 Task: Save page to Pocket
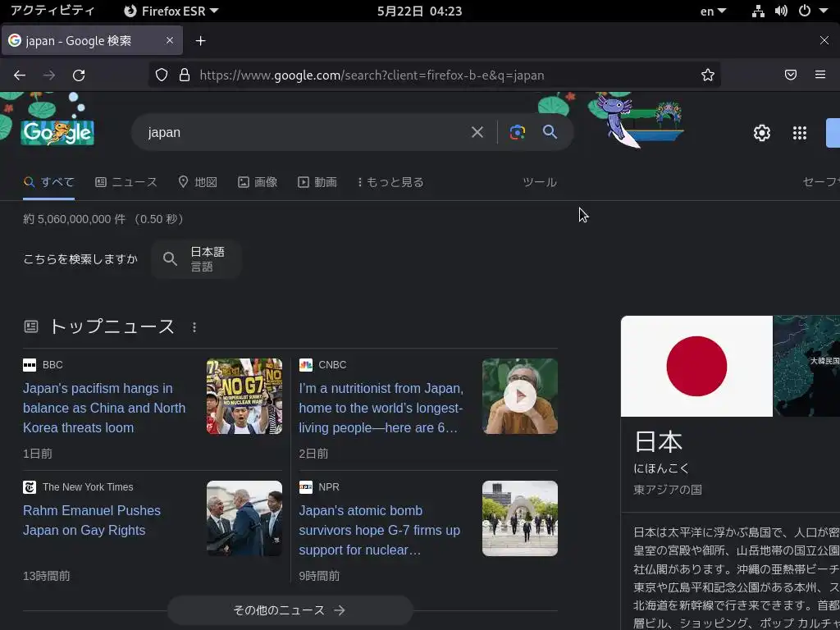791,75
